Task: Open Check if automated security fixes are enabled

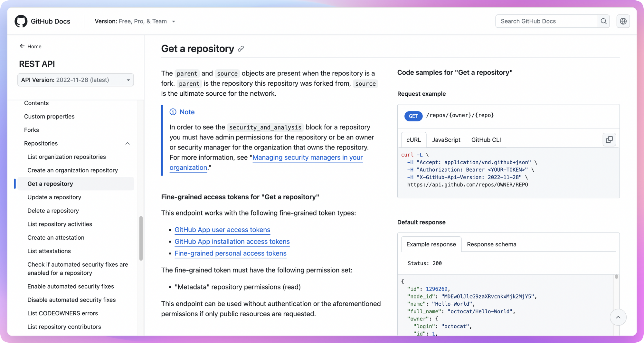Action: click(78, 269)
